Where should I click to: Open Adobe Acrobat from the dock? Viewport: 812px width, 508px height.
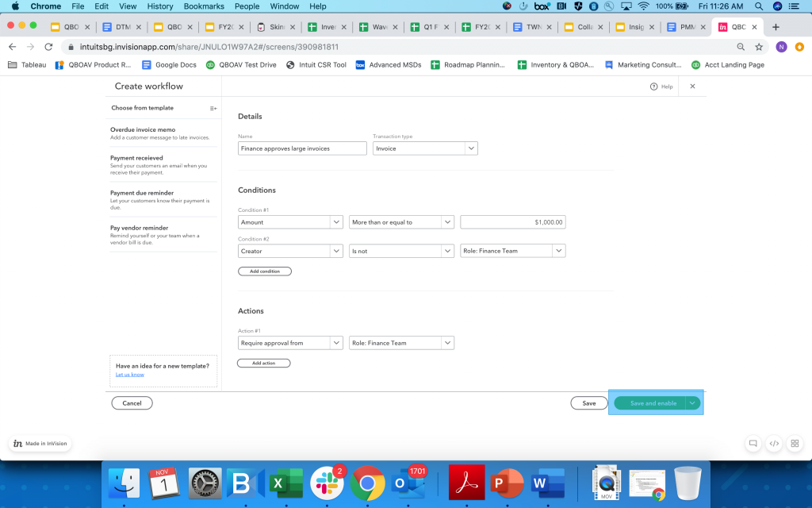[466, 483]
